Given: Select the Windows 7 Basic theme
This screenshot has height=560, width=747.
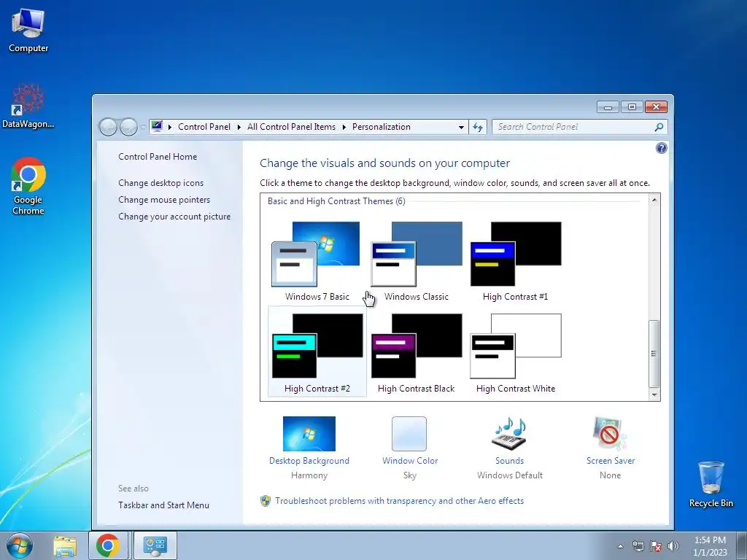Looking at the screenshot, I should (317, 260).
